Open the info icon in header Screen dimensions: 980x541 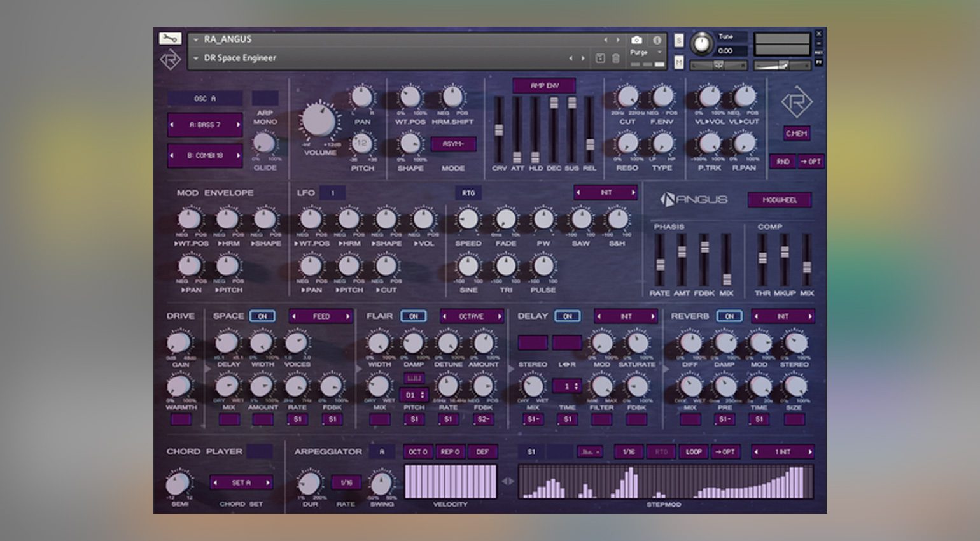pos(656,39)
